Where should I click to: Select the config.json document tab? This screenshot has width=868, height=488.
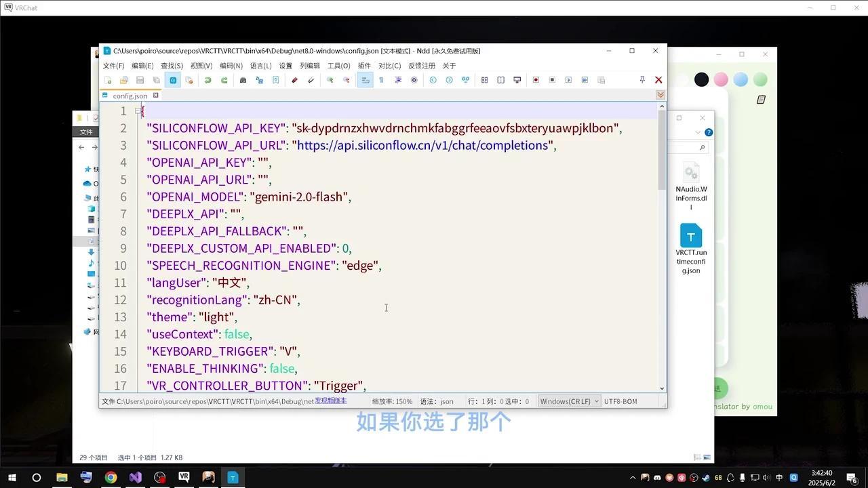(x=130, y=96)
